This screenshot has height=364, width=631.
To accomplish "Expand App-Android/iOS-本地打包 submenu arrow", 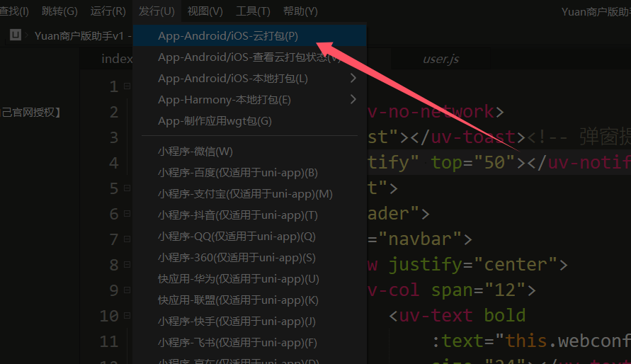I will [x=353, y=78].
